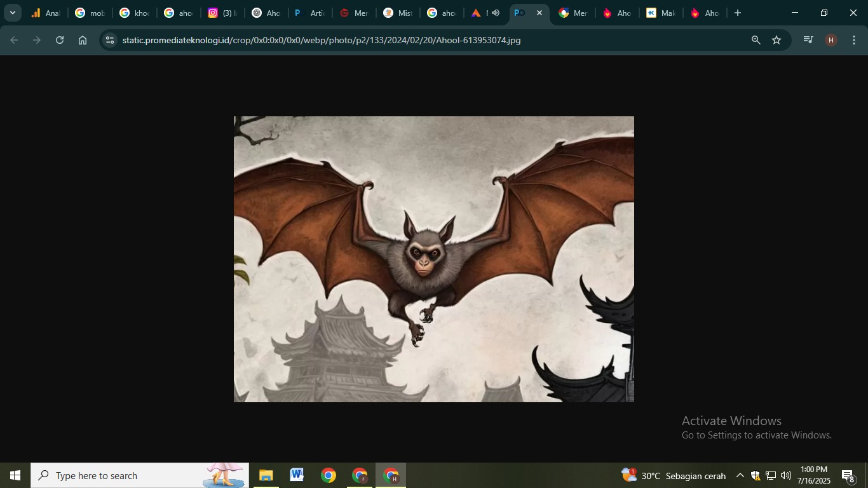The width and height of the screenshot is (868, 488).
Task: Mute the tab playing audio
Action: coord(496,13)
